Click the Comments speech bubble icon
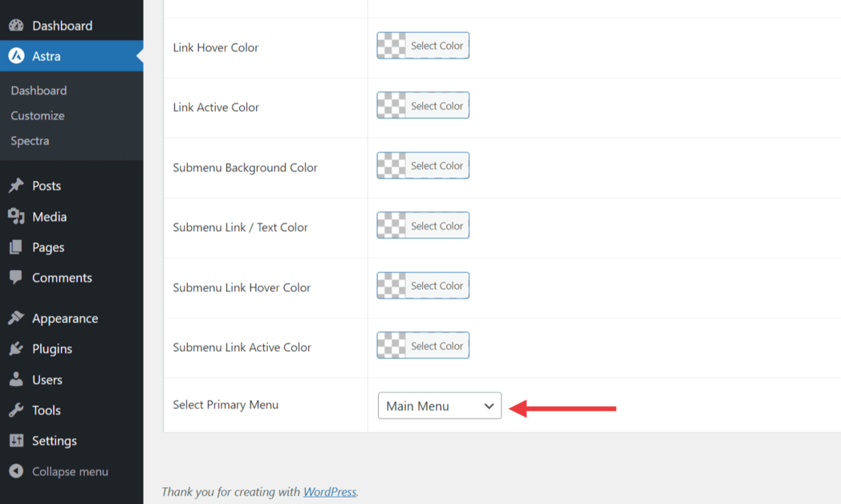 (x=16, y=278)
